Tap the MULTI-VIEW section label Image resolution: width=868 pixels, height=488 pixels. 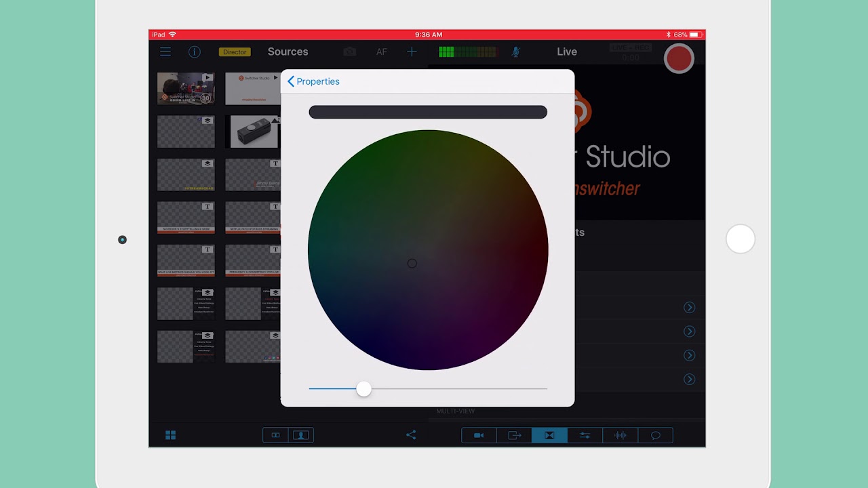pyautogui.click(x=456, y=411)
